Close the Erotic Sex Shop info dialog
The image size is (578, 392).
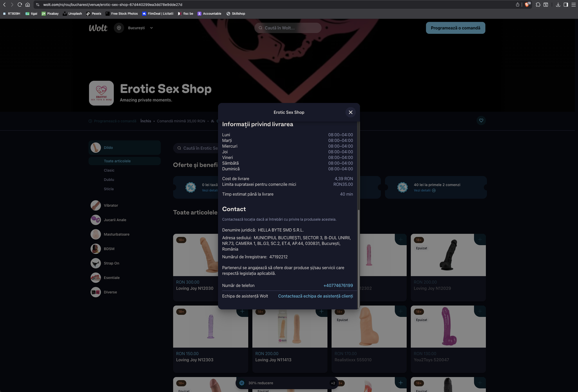click(350, 112)
